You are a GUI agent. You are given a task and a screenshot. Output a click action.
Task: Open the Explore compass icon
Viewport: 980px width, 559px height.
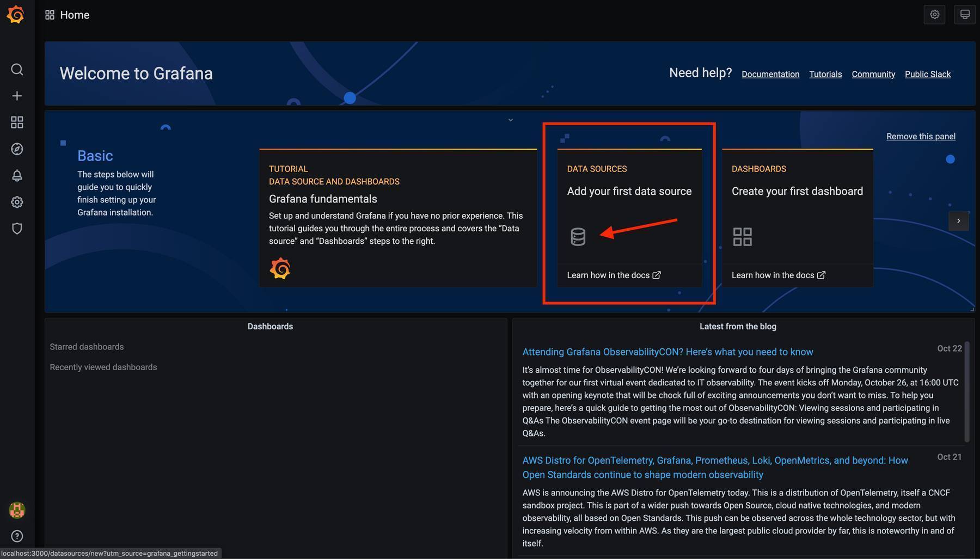(x=17, y=149)
